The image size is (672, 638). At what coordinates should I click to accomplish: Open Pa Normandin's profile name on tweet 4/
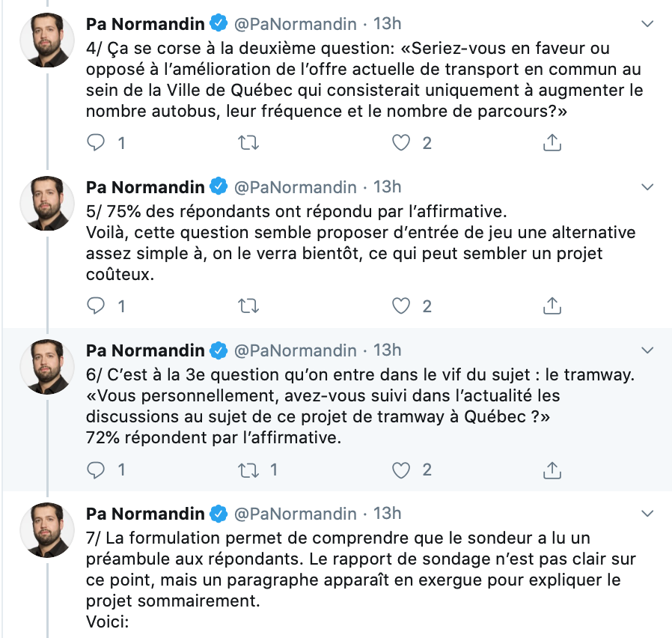[x=145, y=24]
